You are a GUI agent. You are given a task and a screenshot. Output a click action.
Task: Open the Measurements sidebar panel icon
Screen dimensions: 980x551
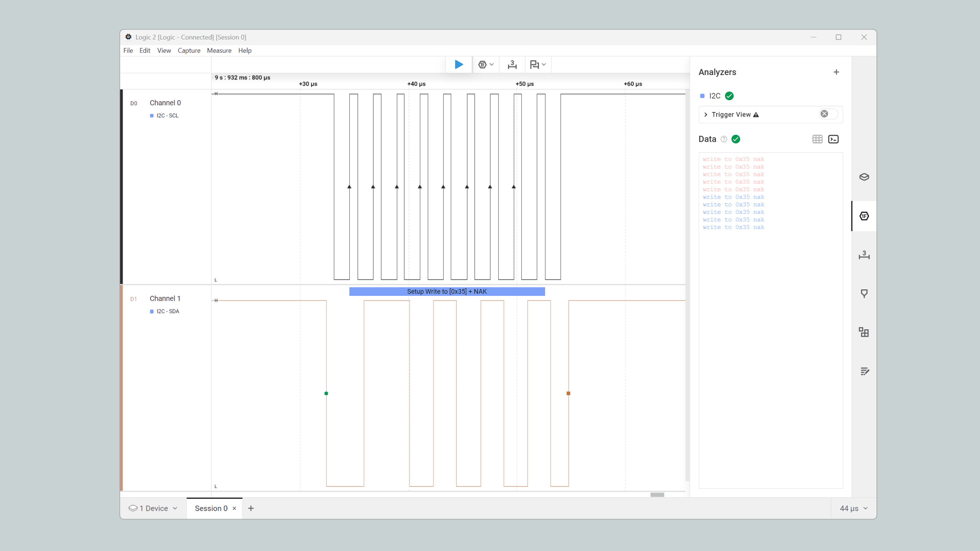[x=864, y=255]
